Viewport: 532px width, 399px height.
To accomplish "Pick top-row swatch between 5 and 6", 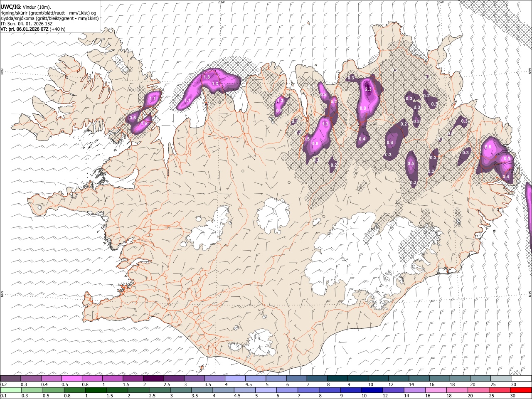I will (276, 378).
